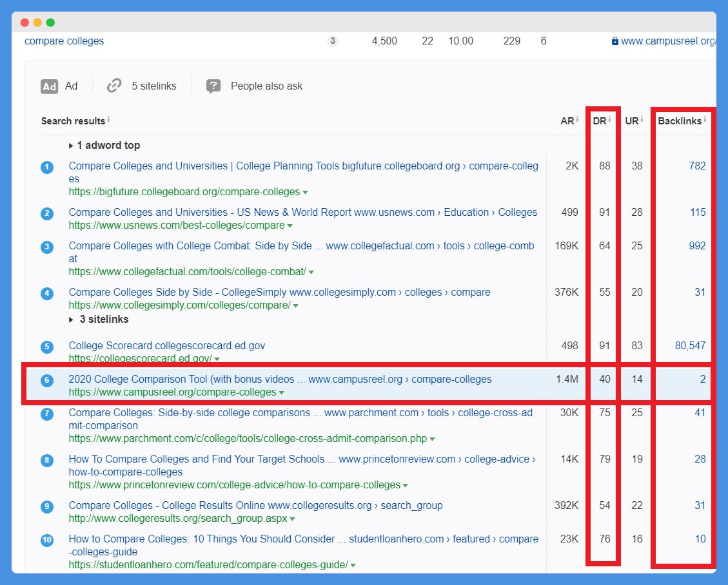The image size is (728, 585).
Task: Open College Scorecard result title
Action: click(166, 345)
